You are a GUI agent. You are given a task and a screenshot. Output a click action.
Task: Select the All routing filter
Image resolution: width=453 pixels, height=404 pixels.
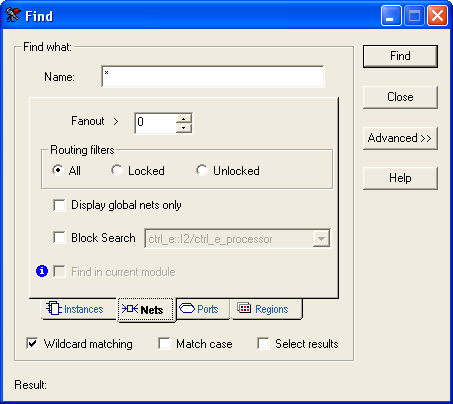click(x=58, y=170)
